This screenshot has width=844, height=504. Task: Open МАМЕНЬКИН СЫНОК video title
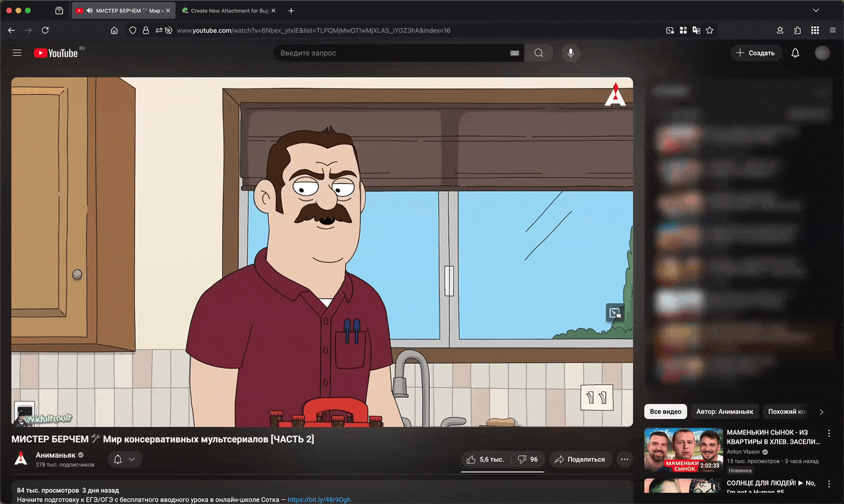[x=774, y=437]
